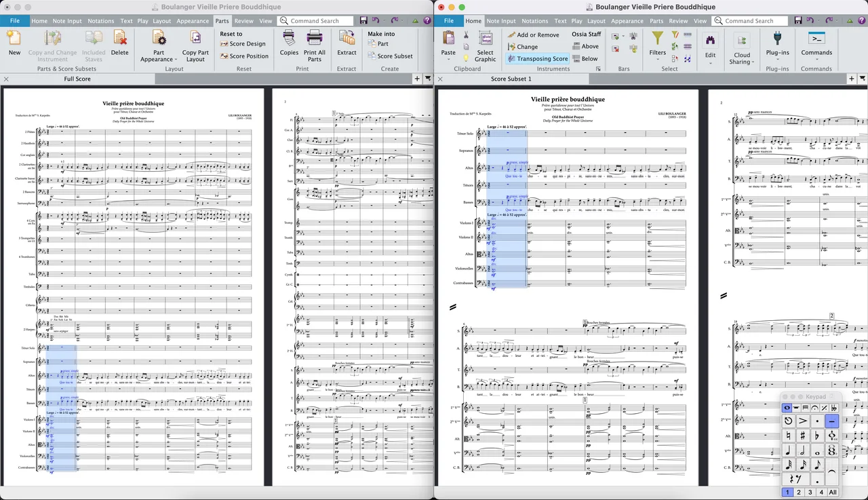
Task: Click Change instrument in right window
Action: point(523,47)
